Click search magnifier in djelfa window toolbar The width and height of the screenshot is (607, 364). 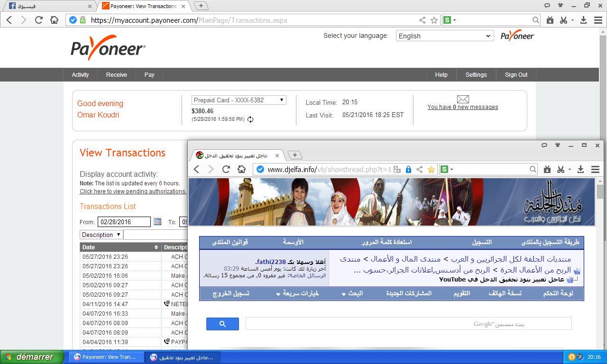533,169
